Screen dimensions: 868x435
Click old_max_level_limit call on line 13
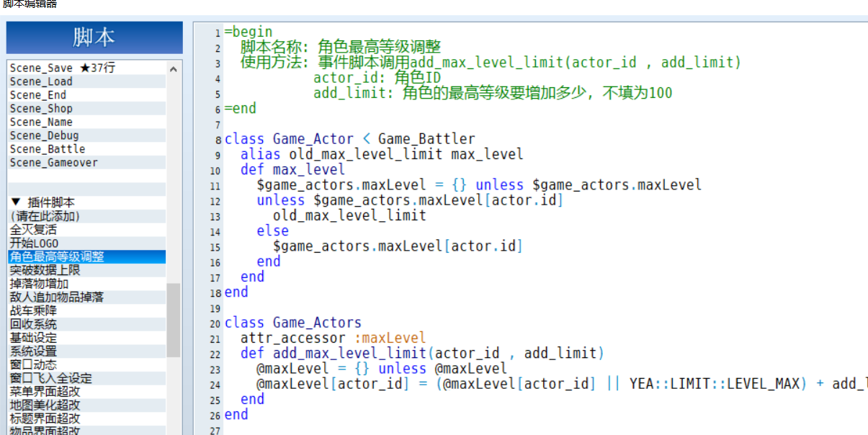click(x=349, y=215)
